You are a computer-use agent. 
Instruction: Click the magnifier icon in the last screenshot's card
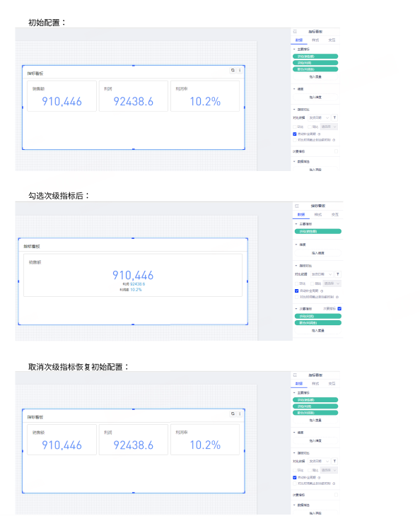tap(233, 414)
